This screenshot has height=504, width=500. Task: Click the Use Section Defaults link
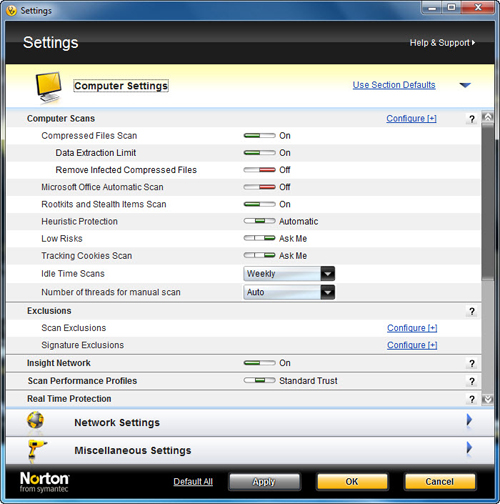pyautogui.click(x=394, y=85)
